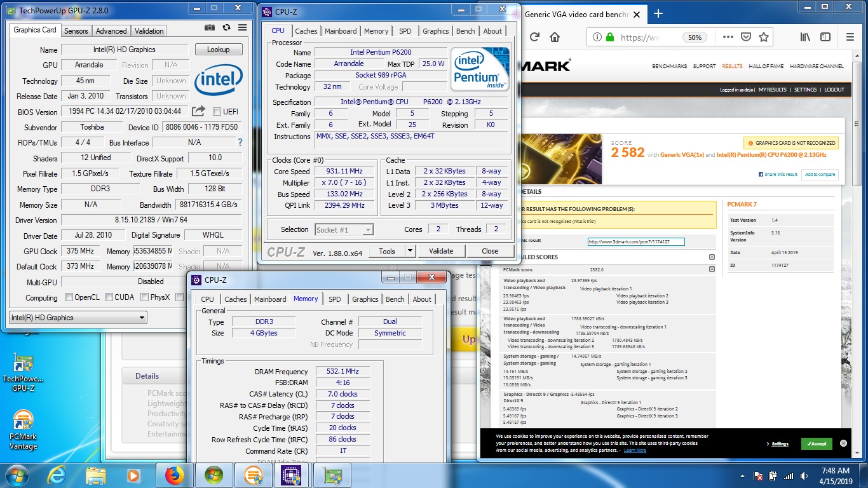Bookmark this page with the star icon
Image resolution: width=868 pixels, height=488 pixels.
(764, 37)
